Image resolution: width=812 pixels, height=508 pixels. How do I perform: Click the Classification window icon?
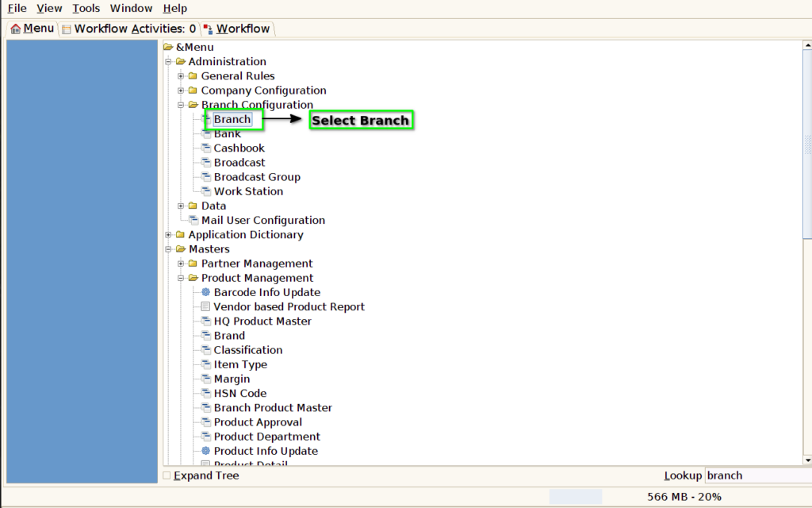tap(205, 350)
